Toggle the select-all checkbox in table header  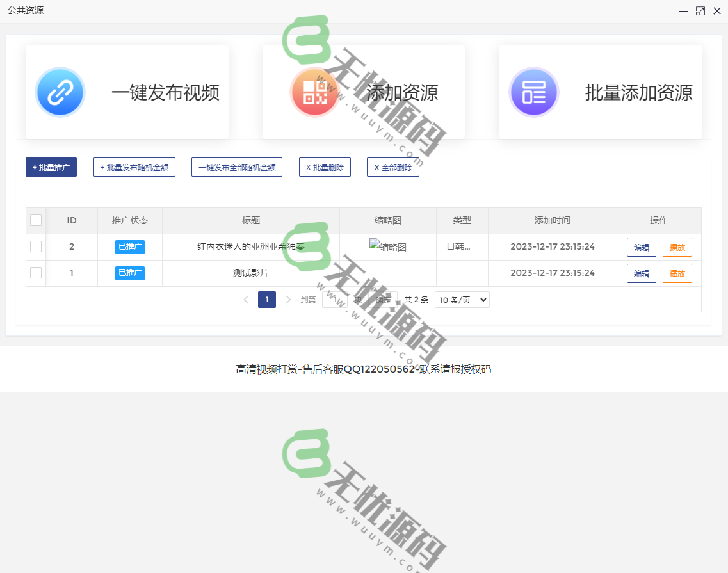click(x=36, y=220)
